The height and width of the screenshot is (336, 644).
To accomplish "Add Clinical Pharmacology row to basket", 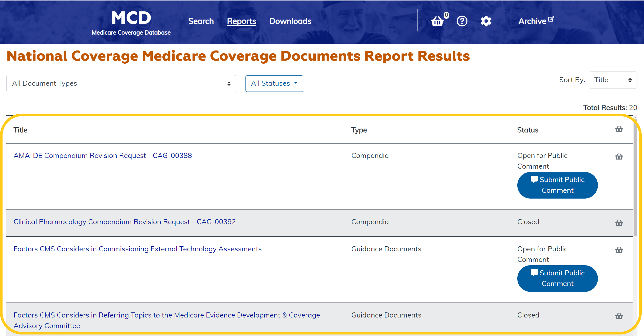I will click(619, 223).
